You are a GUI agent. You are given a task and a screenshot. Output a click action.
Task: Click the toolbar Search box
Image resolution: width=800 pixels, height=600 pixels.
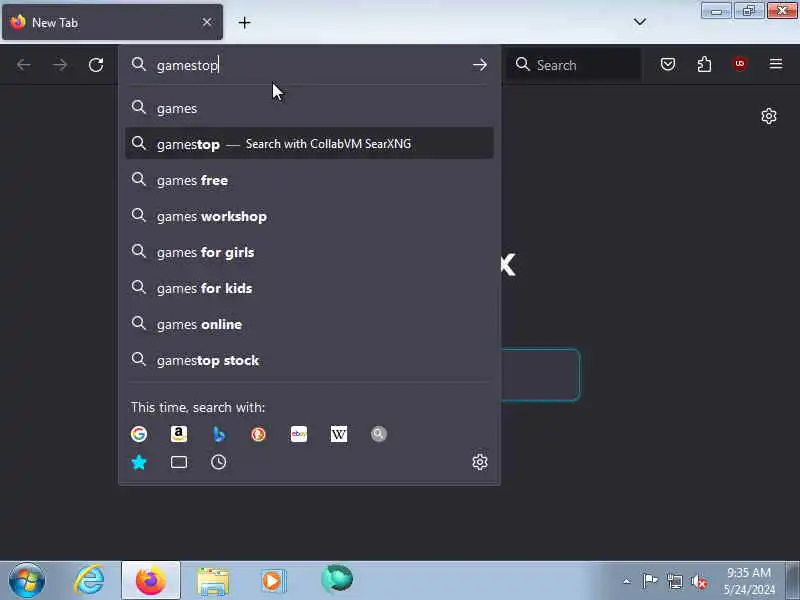click(x=574, y=65)
